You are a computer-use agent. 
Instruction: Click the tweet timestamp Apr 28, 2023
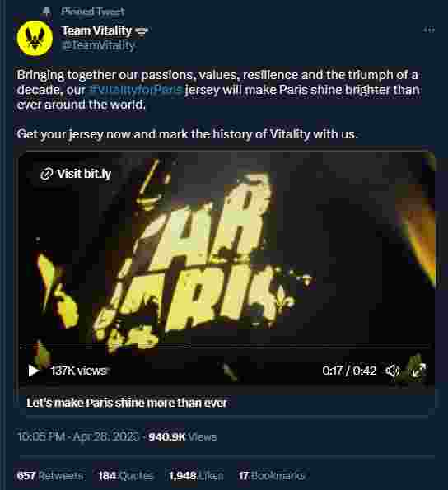(78, 436)
